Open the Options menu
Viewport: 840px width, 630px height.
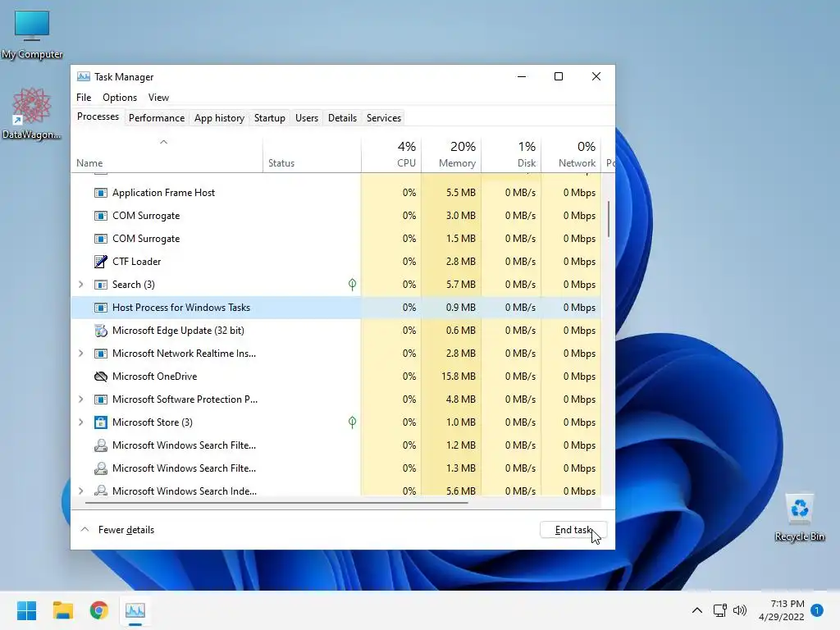pos(120,98)
